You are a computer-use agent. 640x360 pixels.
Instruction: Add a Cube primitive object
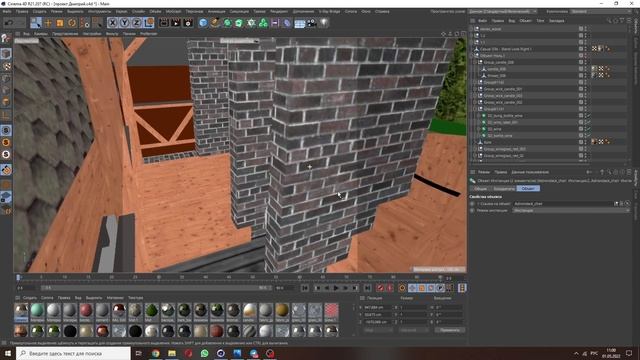203,22
